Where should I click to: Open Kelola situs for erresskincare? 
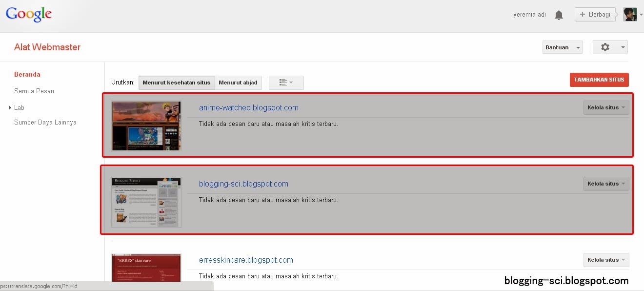pyautogui.click(x=606, y=260)
